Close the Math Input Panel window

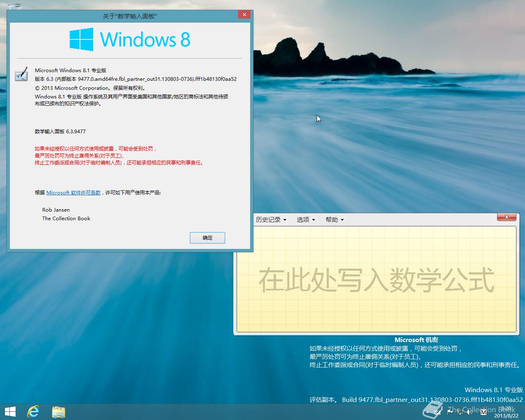[507, 217]
